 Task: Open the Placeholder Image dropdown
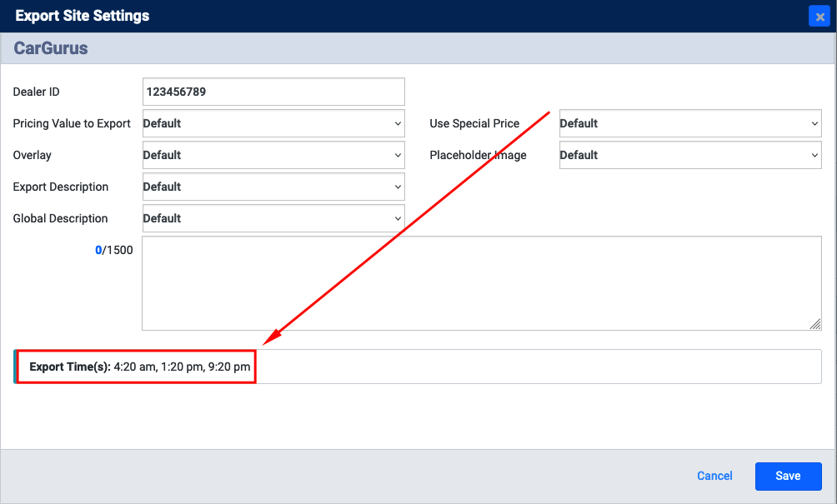point(690,155)
